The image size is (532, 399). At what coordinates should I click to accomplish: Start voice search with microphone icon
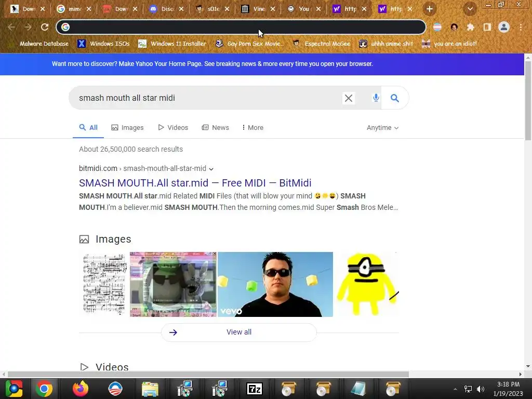point(376,98)
